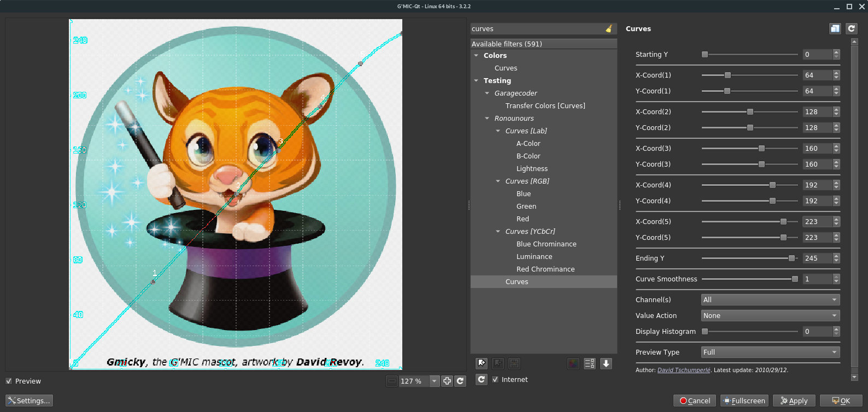Select Transfer Colors [Curves] filter
This screenshot has height=412, width=868.
[x=545, y=105]
